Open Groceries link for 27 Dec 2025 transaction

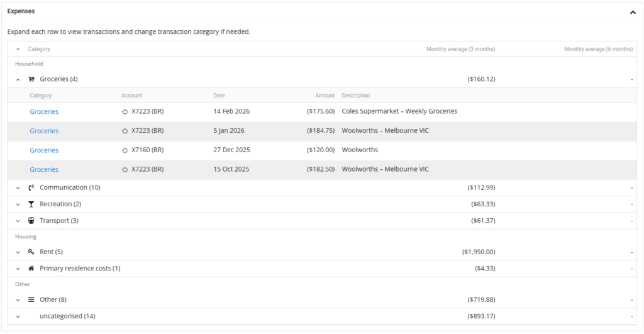click(x=44, y=150)
